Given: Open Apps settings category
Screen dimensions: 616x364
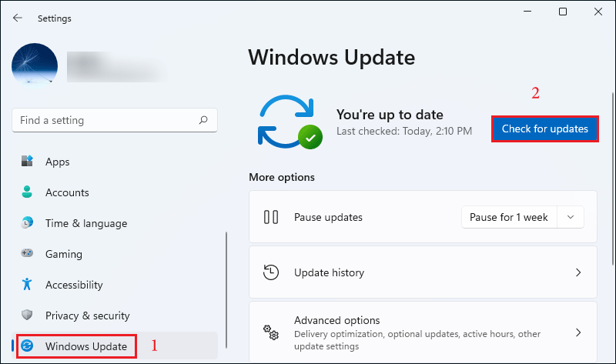Looking at the screenshot, I should click(x=57, y=162).
